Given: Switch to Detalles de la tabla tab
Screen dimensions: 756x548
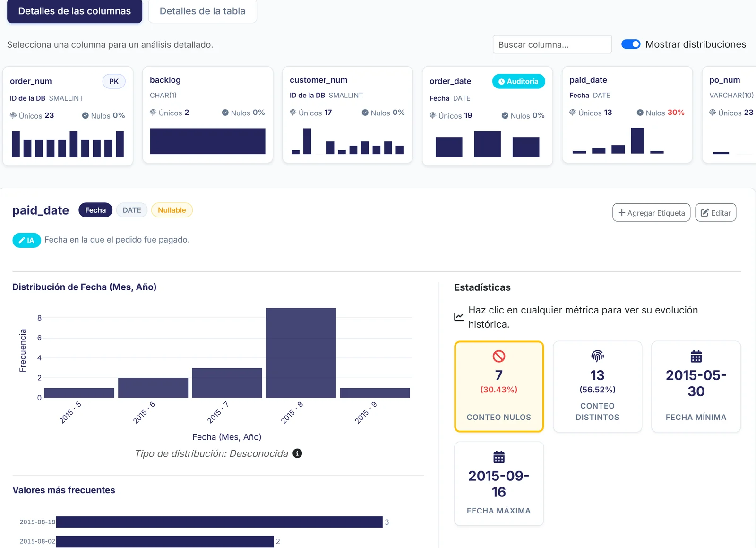Looking at the screenshot, I should (202, 11).
